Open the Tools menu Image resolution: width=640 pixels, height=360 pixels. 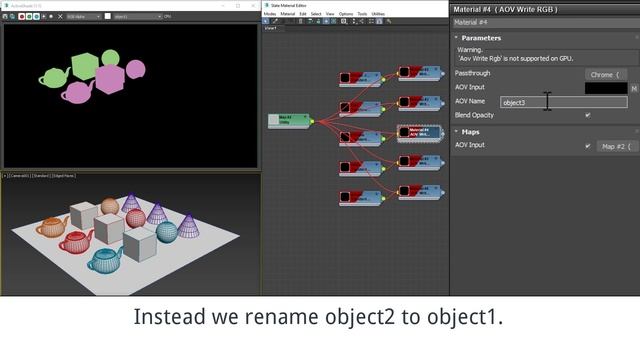tap(362, 14)
